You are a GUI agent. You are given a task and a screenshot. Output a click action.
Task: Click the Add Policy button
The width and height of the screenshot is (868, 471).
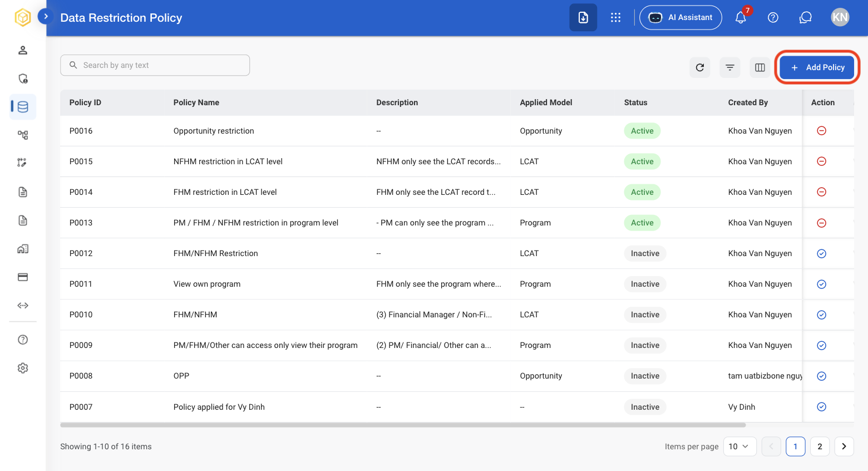pyautogui.click(x=817, y=67)
